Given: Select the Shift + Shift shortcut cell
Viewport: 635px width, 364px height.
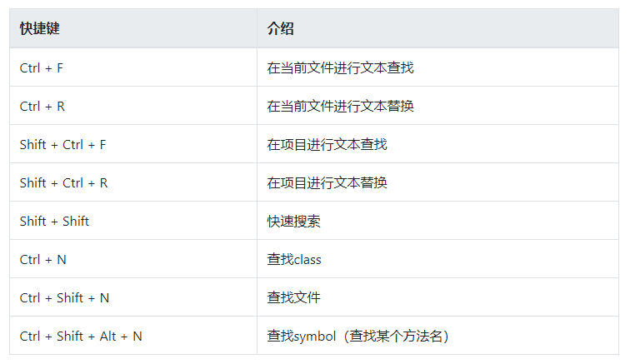Looking at the screenshot, I should coord(54,221).
